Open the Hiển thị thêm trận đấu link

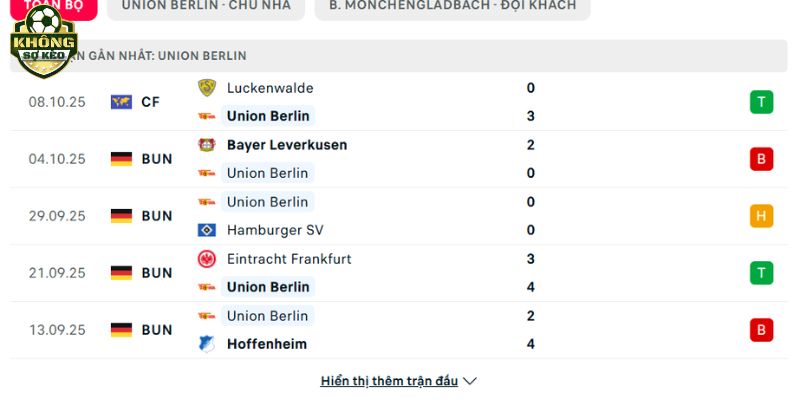coord(389,381)
